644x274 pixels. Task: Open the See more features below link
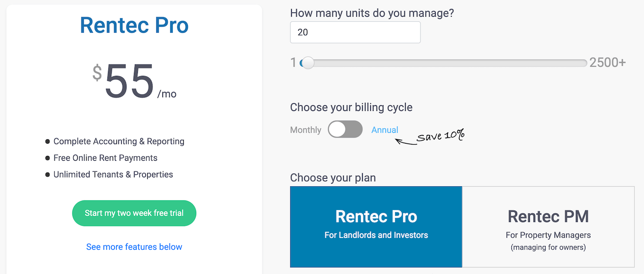tap(134, 247)
